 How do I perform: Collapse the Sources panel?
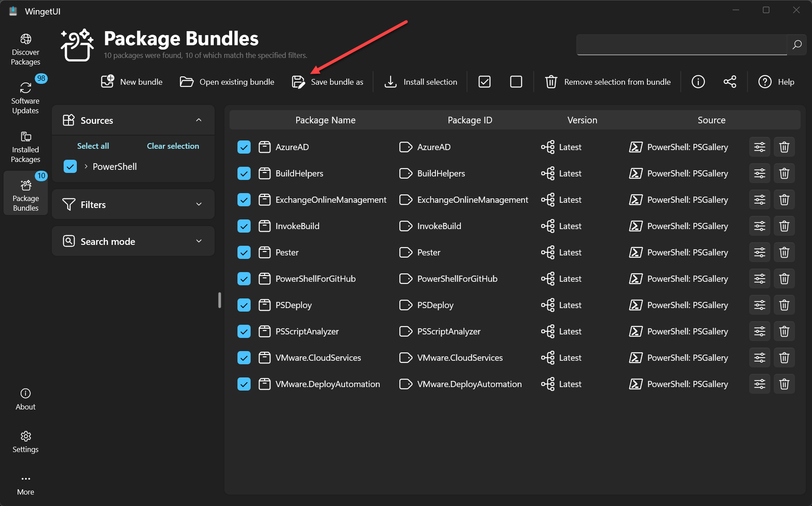(x=199, y=120)
